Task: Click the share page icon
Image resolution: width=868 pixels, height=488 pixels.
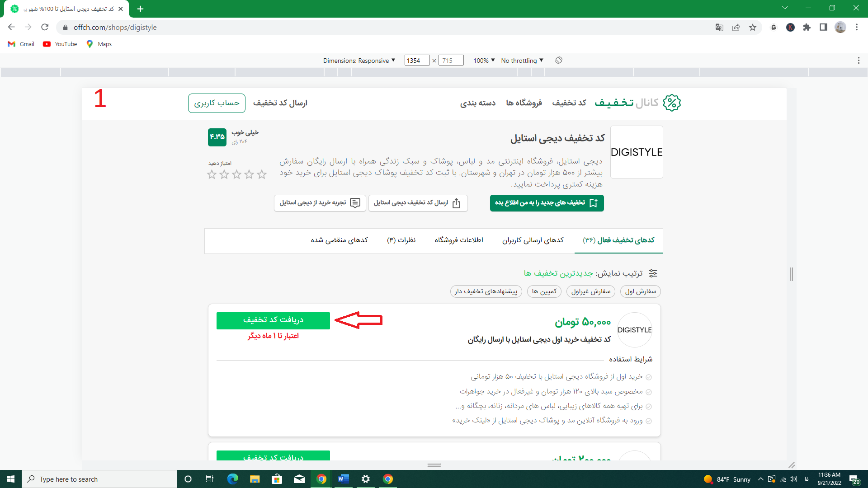Action: 736,28
